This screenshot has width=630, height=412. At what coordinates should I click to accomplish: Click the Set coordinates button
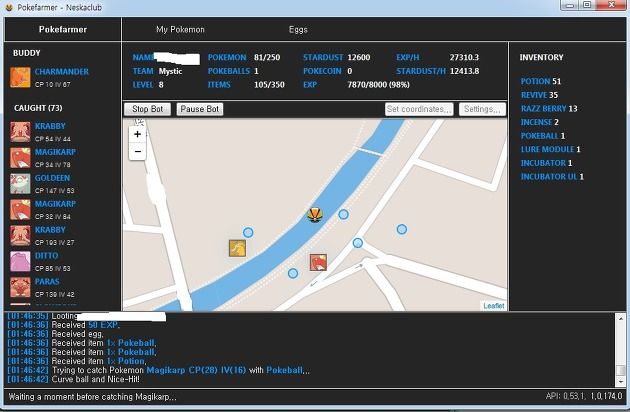pos(419,109)
